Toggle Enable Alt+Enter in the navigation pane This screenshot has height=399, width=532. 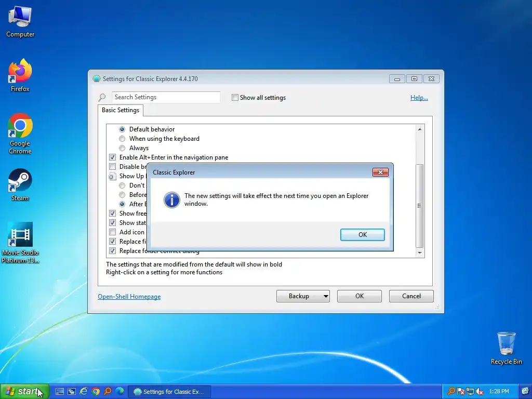tap(112, 157)
